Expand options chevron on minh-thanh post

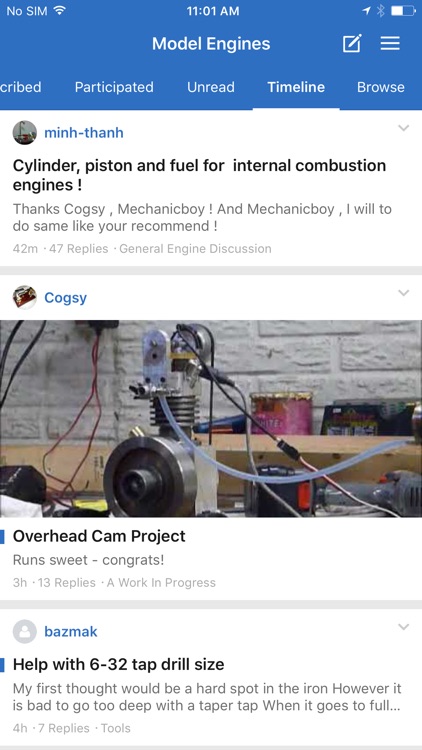(x=404, y=128)
